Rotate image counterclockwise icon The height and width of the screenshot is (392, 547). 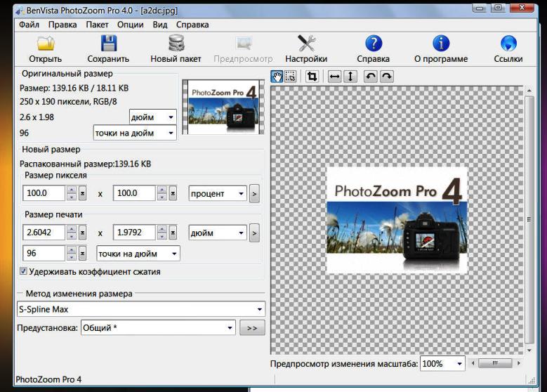click(371, 77)
